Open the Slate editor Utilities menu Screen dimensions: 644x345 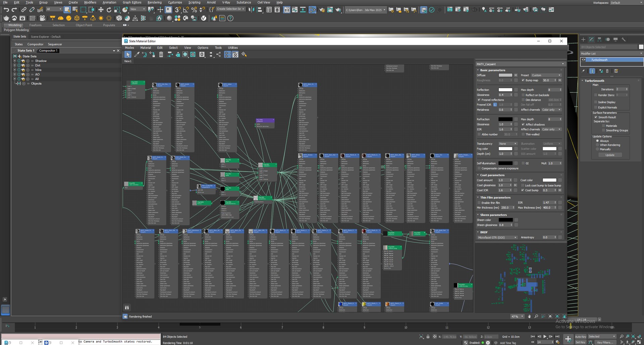[233, 48]
